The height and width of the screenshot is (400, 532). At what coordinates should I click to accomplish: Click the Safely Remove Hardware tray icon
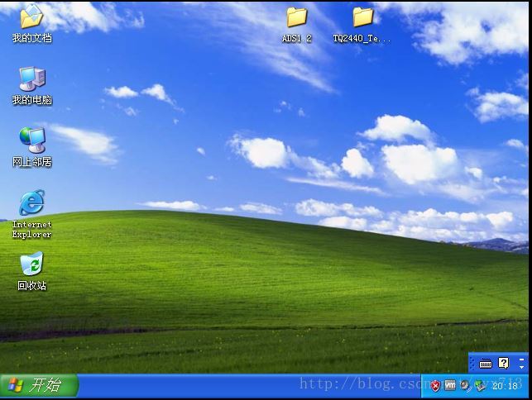tap(480, 386)
